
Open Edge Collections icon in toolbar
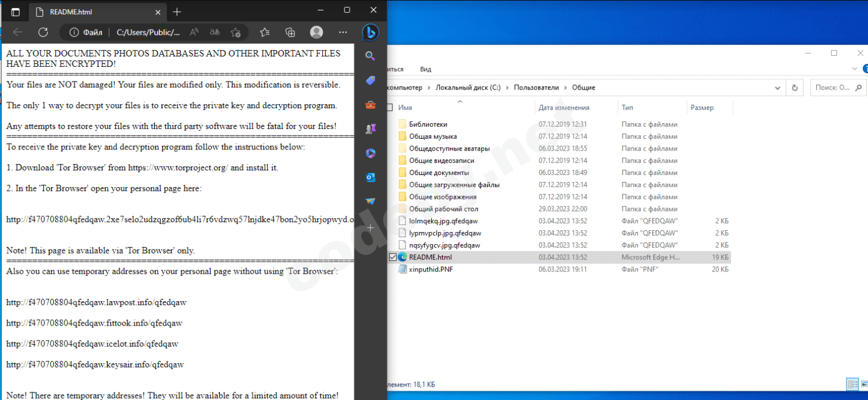click(x=290, y=33)
